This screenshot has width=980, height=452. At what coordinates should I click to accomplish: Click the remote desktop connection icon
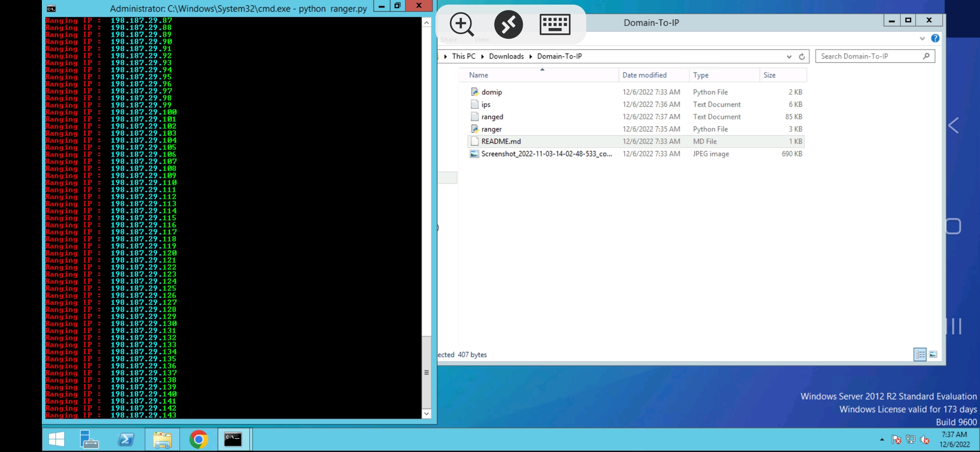click(x=508, y=24)
